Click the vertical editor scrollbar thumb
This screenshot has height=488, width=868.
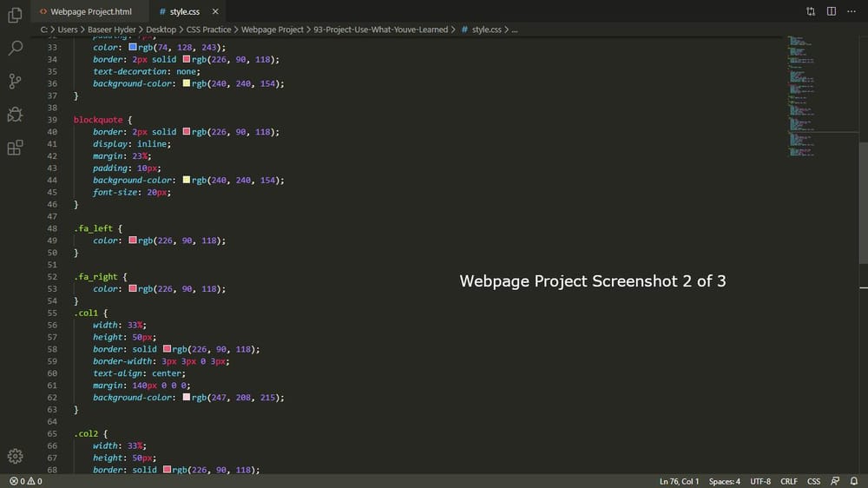click(864, 202)
